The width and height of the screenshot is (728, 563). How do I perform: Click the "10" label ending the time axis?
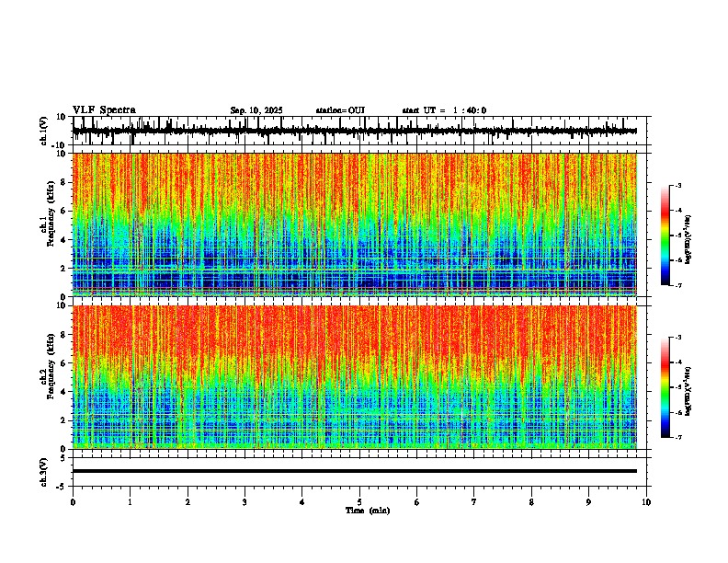(646, 502)
